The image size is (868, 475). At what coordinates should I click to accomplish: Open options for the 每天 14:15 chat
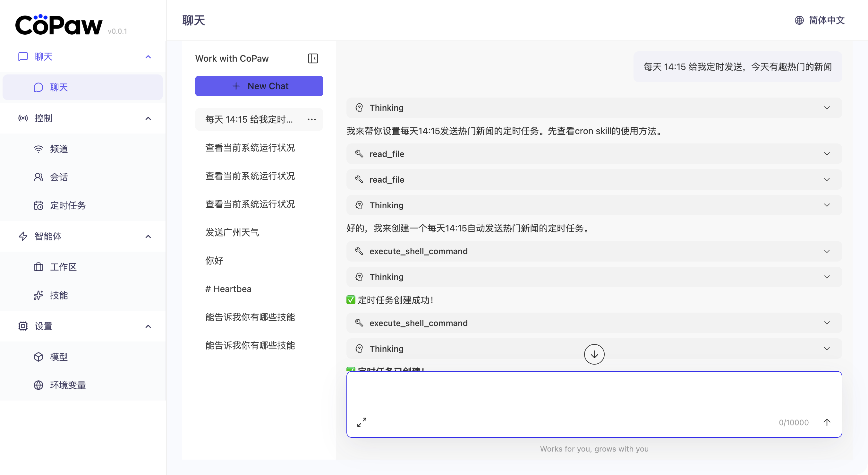pyautogui.click(x=312, y=119)
